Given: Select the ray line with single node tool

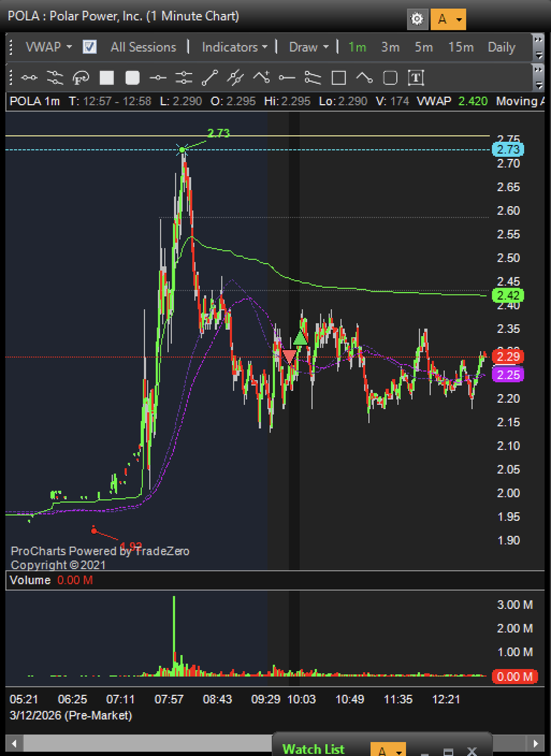Looking at the screenshot, I should [x=287, y=78].
